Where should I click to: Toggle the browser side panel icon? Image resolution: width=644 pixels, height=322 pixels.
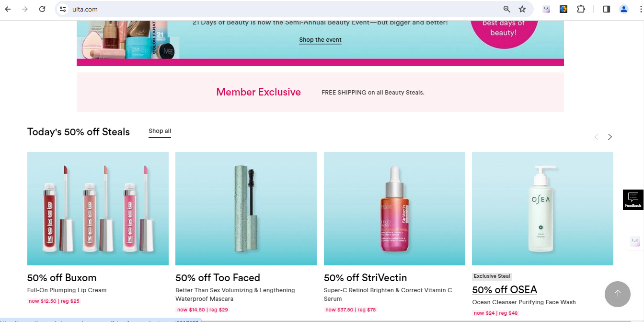click(x=607, y=9)
